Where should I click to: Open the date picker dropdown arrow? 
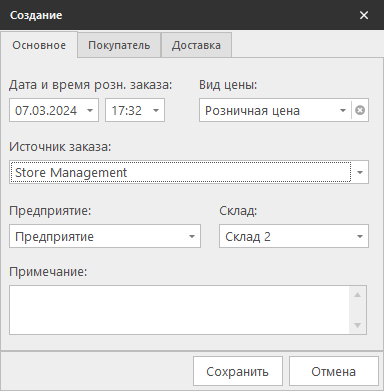click(x=90, y=110)
